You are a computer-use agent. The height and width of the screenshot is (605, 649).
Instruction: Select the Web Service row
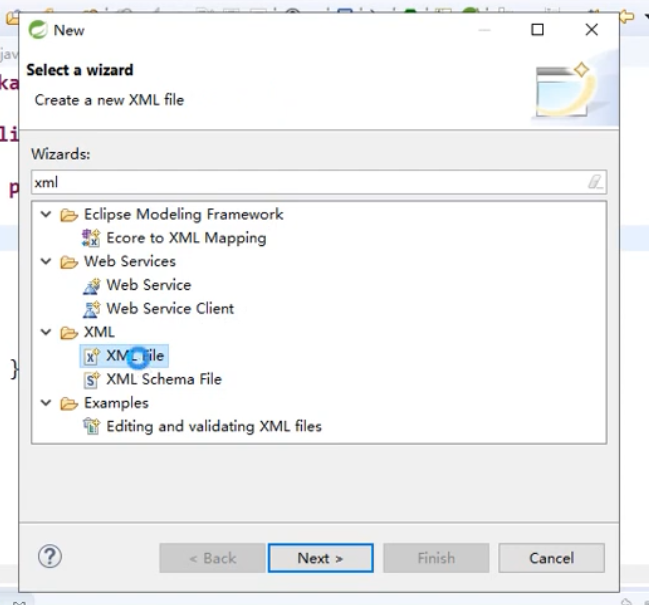[137, 285]
